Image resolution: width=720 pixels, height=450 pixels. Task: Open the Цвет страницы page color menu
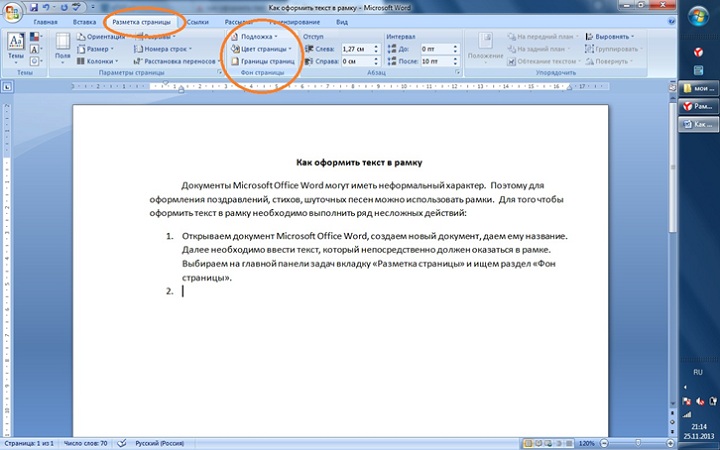(261, 49)
